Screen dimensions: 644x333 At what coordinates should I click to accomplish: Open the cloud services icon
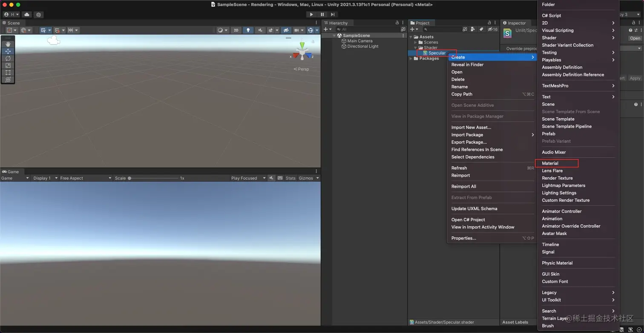coord(27,14)
